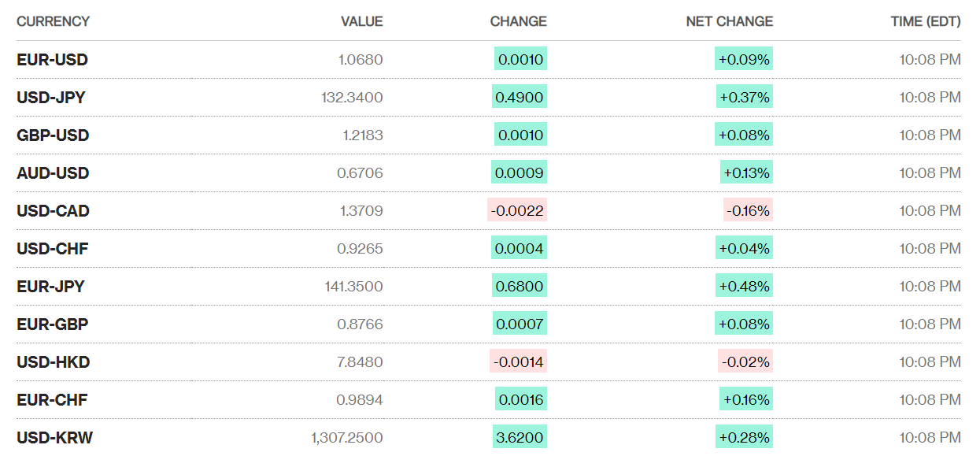Click the red -0.02% net change badge
The height and width of the screenshot is (456, 980).
tap(745, 362)
